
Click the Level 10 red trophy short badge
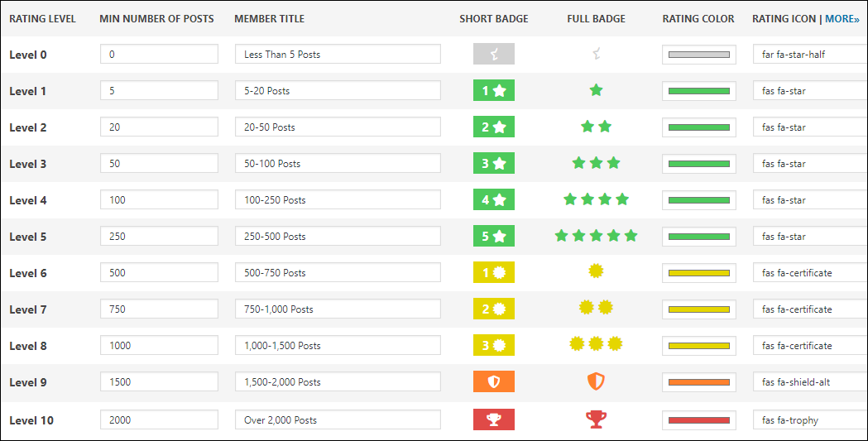494,419
